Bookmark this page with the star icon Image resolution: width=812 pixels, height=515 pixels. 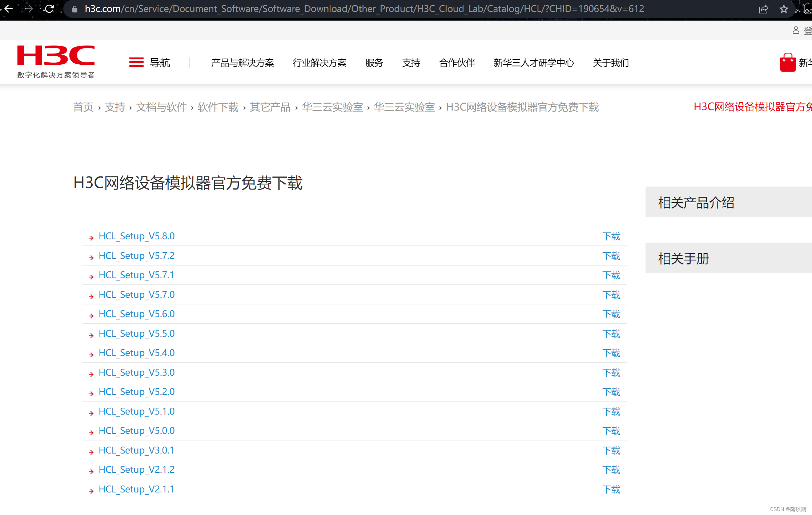pos(784,9)
